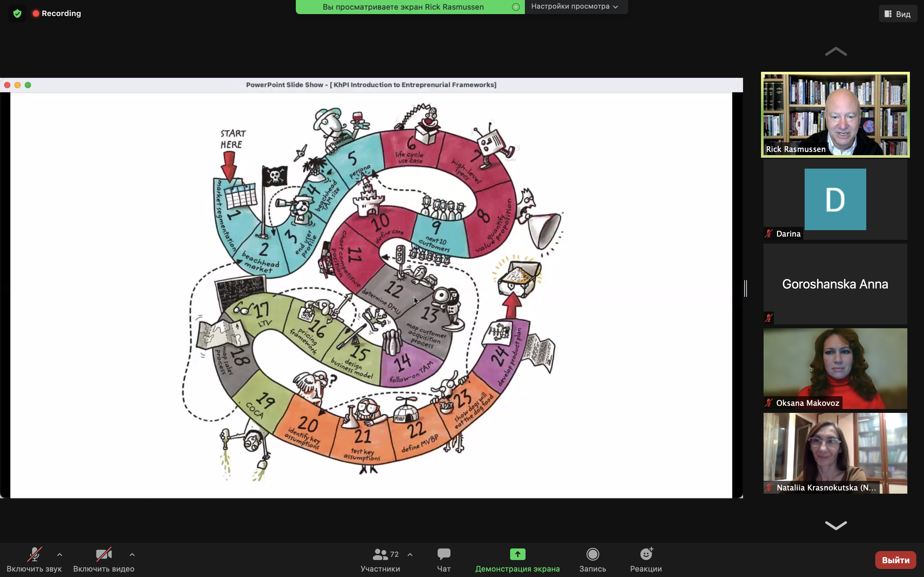Click the gallery panel resize divider handle
Viewport: 924px width, 577px height.
[x=746, y=288]
